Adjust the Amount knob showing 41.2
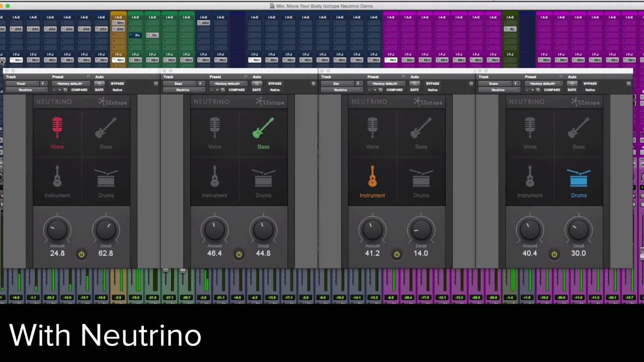 point(372,230)
